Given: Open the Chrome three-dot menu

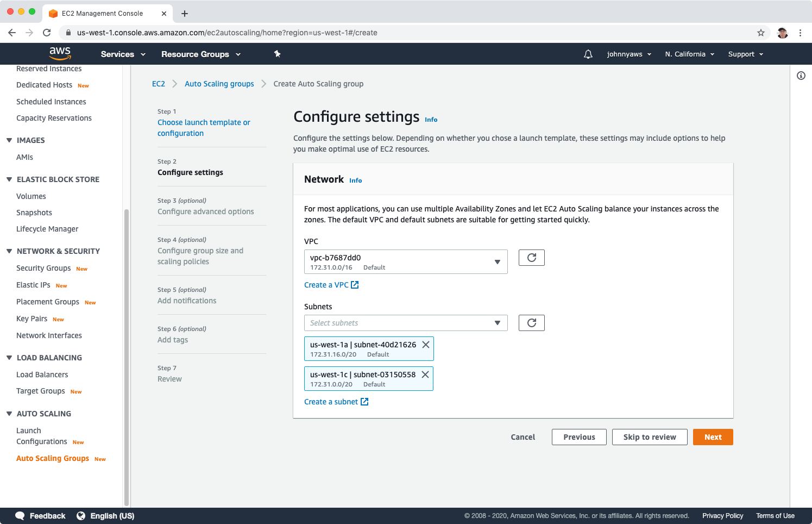Looking at the screenshot, I should coord(800,33).
